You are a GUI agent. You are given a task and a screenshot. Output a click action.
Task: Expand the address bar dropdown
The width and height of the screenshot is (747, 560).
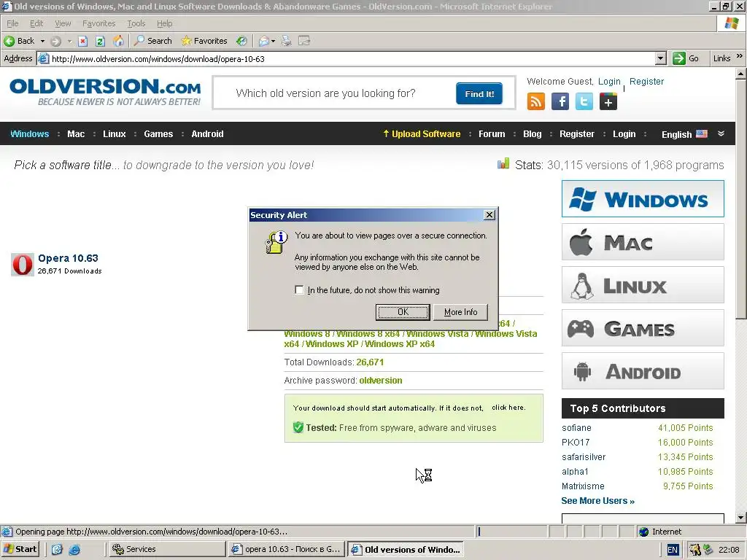pyautogui.click(x=660, y=58)
